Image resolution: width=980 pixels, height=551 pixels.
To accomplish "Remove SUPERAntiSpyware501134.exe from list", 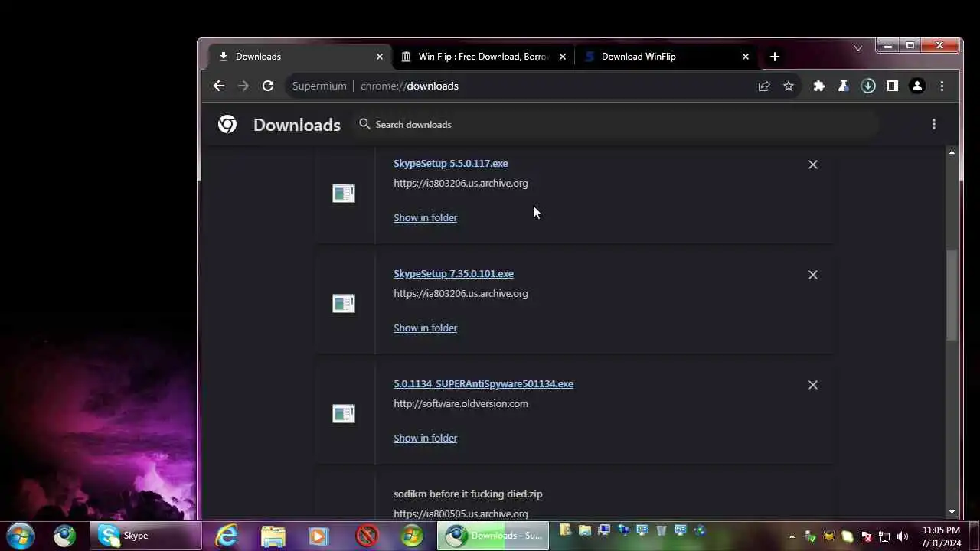I will click(x=813, y=385).
